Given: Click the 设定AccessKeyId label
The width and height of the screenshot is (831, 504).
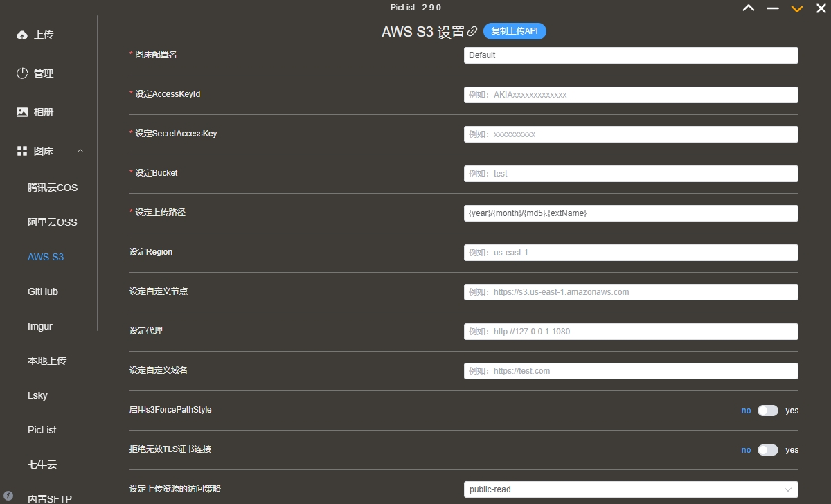Looking at the screenshot, I should [168, 93].
